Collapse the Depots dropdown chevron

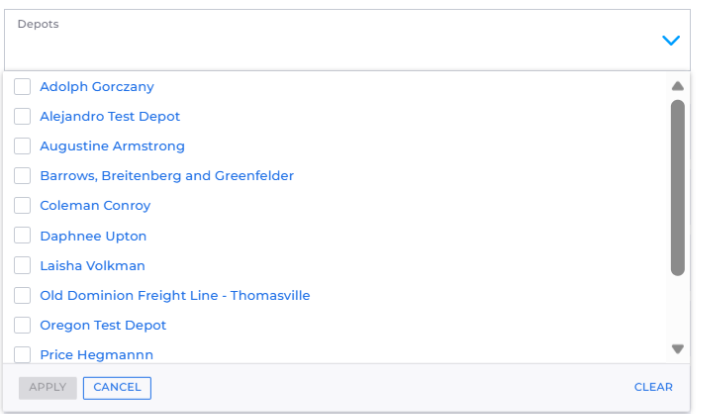coord(670,40)
